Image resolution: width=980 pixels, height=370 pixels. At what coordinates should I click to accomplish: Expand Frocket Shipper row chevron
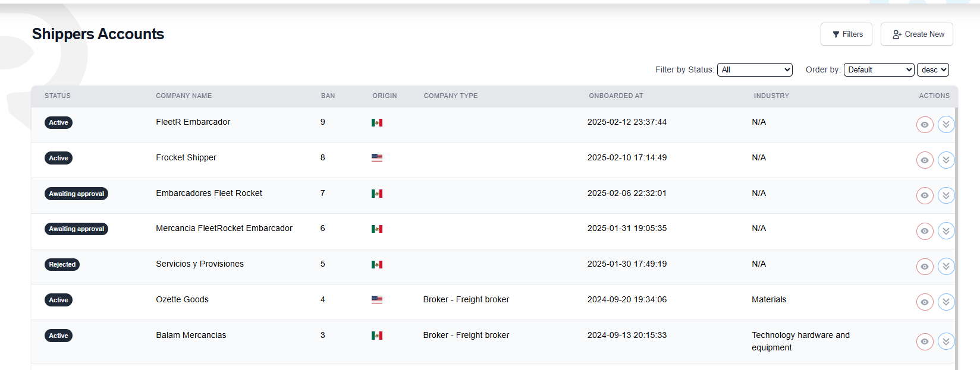pyautogui.click(x=946, y=160)
